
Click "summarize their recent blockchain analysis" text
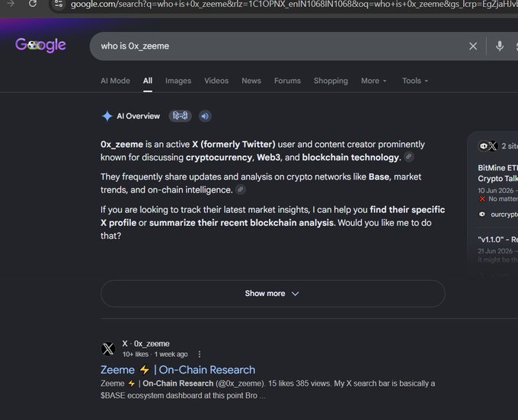pyautogui.click(x=241, y=223)
